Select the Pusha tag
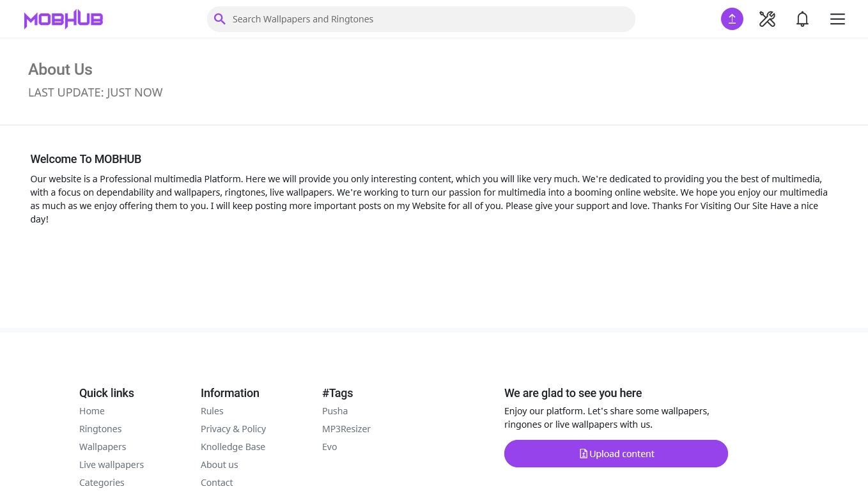Screen dimensions: 868x491 [335, 411]
